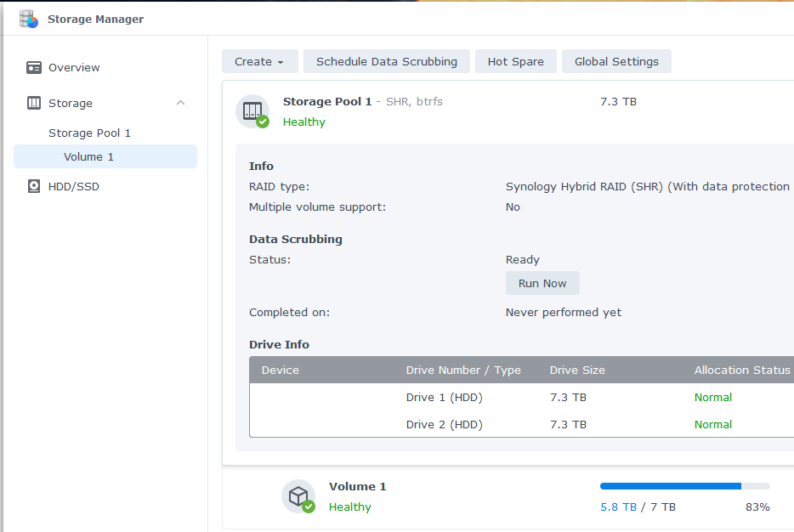
Task: Run data scrubbing with Run Now
Action: tap(542, 284)
